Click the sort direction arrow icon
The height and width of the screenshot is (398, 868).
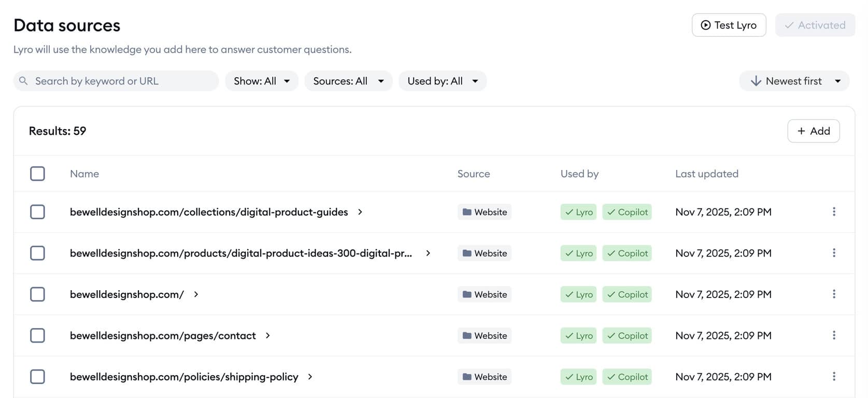coord(756,81)
